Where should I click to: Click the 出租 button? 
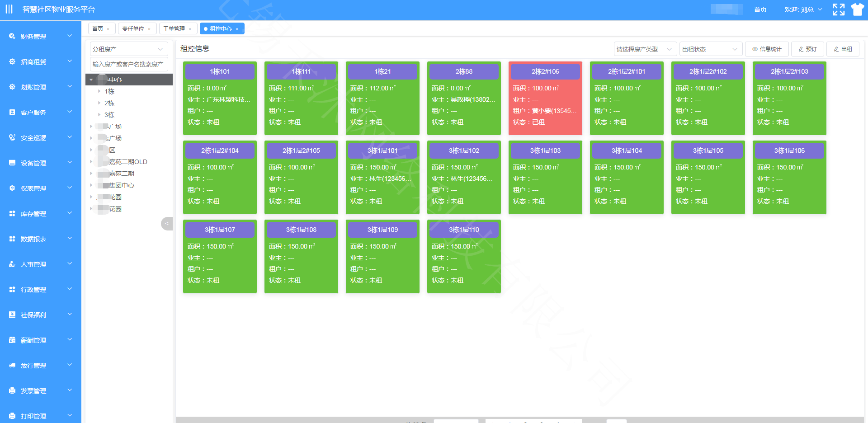point(843,49)
